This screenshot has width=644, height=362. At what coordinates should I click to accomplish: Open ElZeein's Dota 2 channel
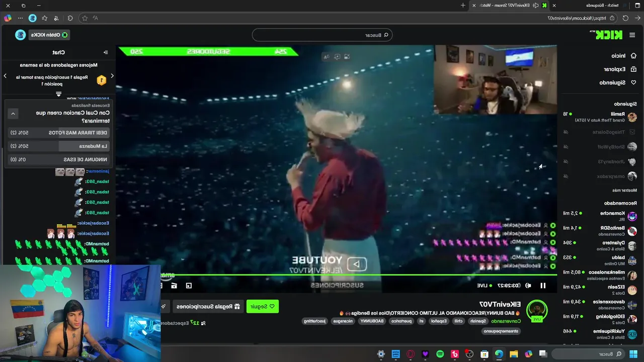(600, 290)
